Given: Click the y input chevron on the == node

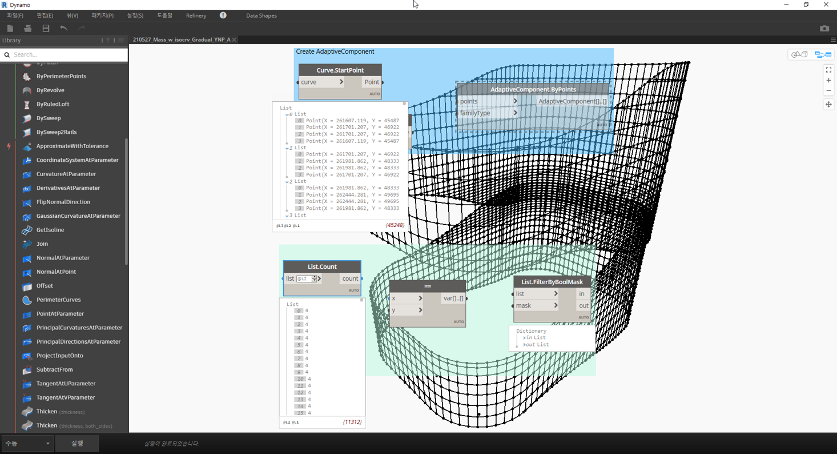Looking at the screenshot, I should (x=420, y=310).
